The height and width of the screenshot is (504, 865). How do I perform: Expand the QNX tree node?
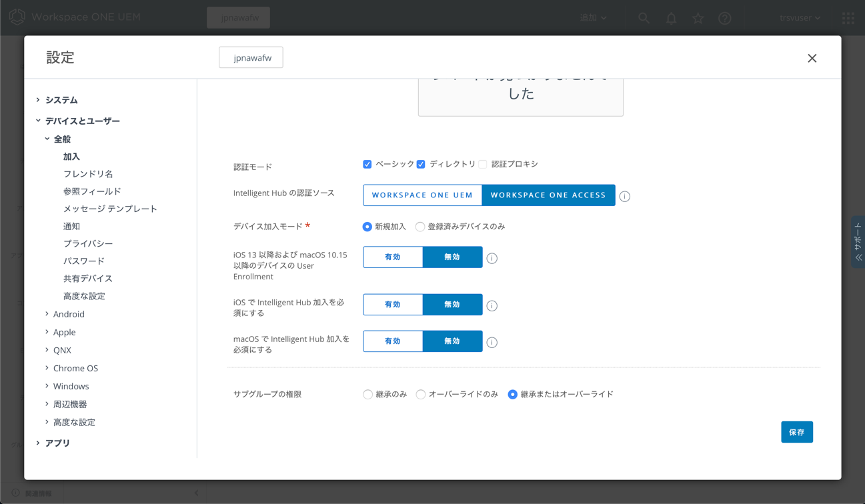tap(47, 350)
